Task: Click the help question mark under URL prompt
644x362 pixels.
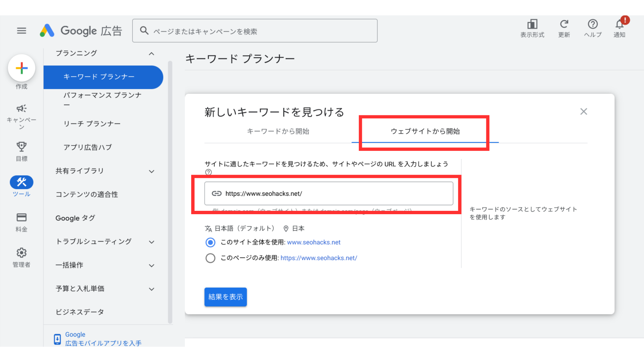Action: click(x=208, y=172)
